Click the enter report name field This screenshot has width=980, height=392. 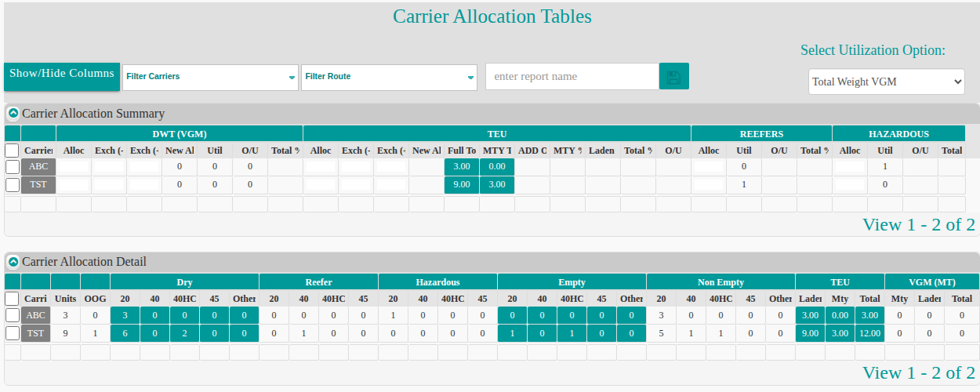pyautogui.click(x=572, y=76)
